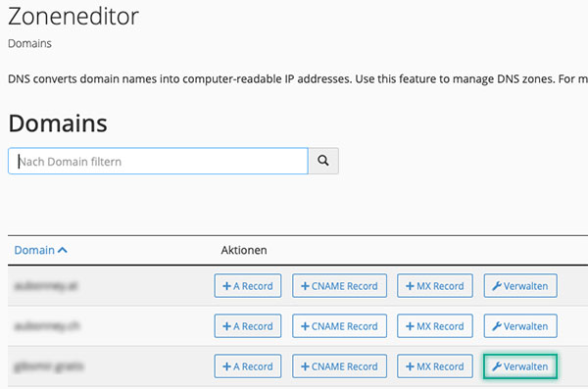
Task: Click wrench icon in highlighted Verwalten button
Action: (x=497, y=366)
